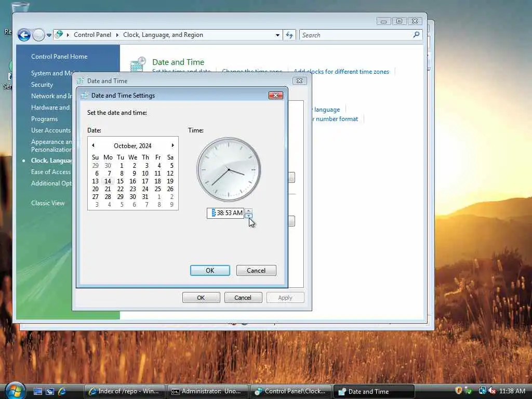
Task: Close the Date and Time Settings dialog
Action: pyautogui.click(x=275, y=96)
